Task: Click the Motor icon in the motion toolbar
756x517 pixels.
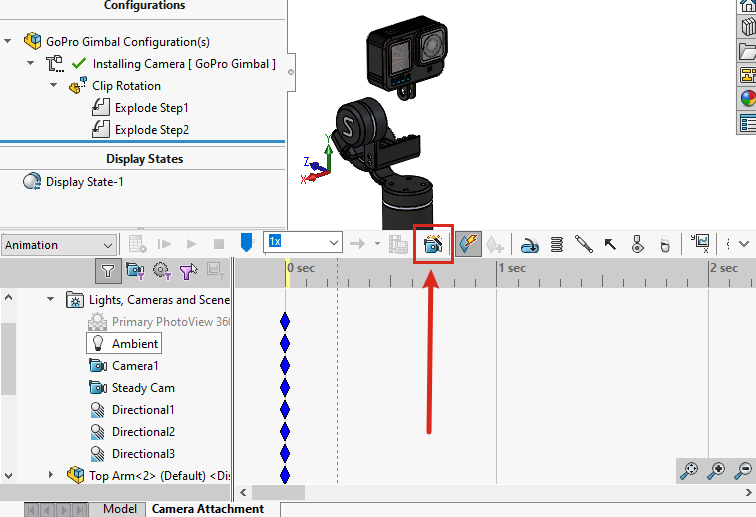Action: pyautogui.click(x=531, y=244)
